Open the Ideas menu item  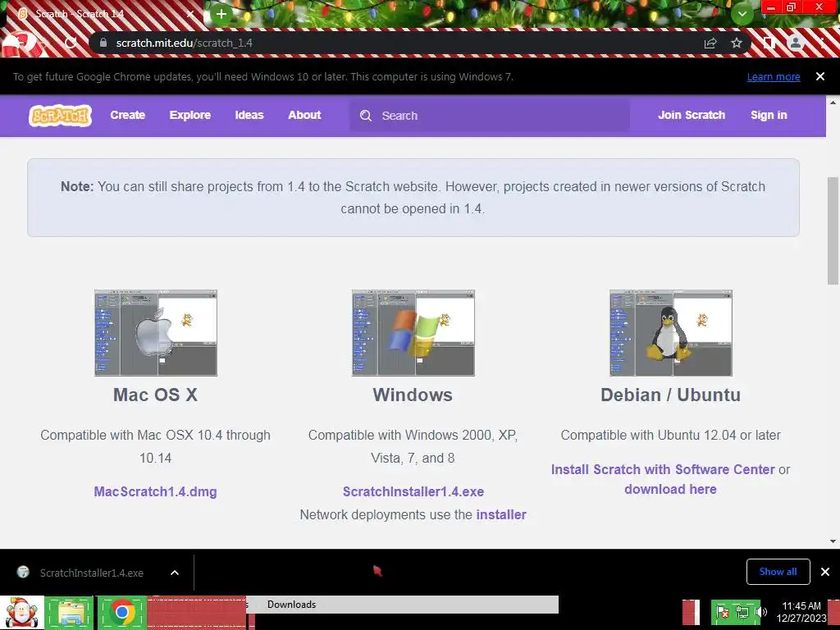tap(249, 115)
